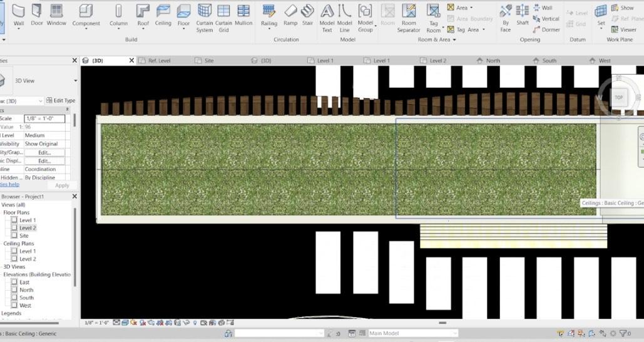Toggle Level 1 floor plan checkbox

tap(14, 220)
